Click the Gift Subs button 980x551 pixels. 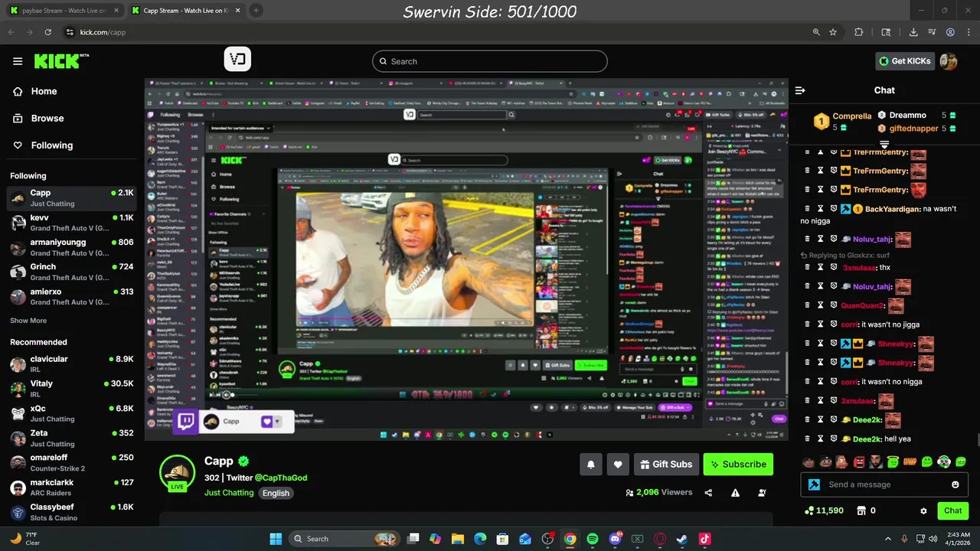coord(665,464)
